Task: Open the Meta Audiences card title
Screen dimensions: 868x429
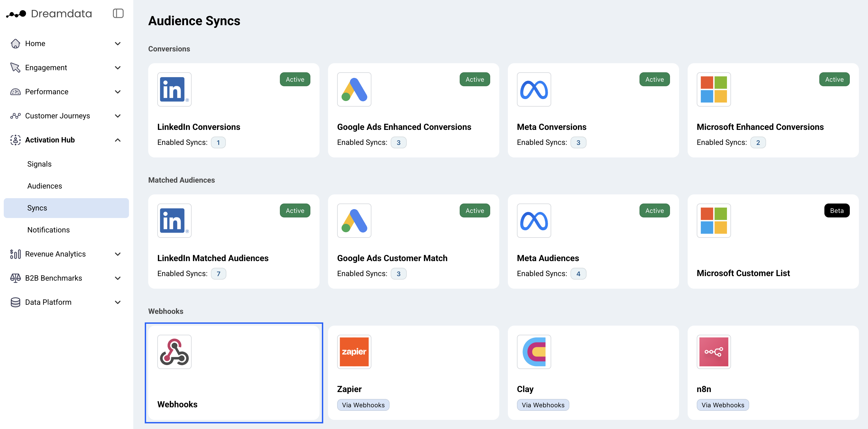Action: coord(548,258)
